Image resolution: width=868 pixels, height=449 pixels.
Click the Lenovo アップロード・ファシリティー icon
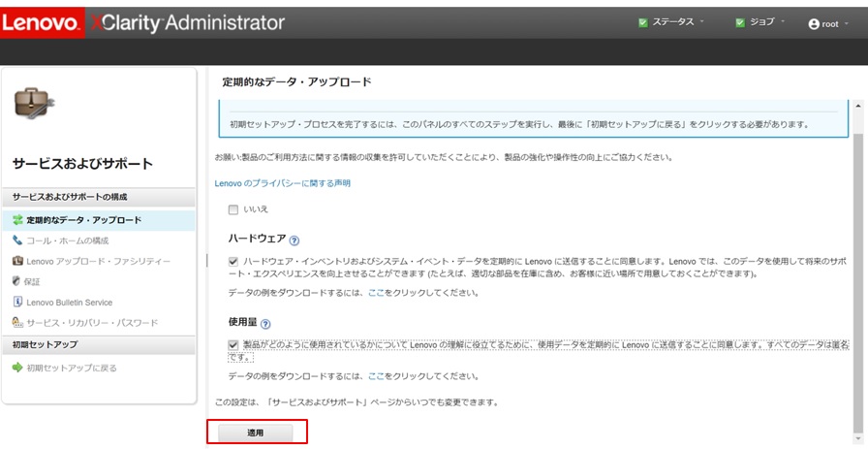[17, 261]
